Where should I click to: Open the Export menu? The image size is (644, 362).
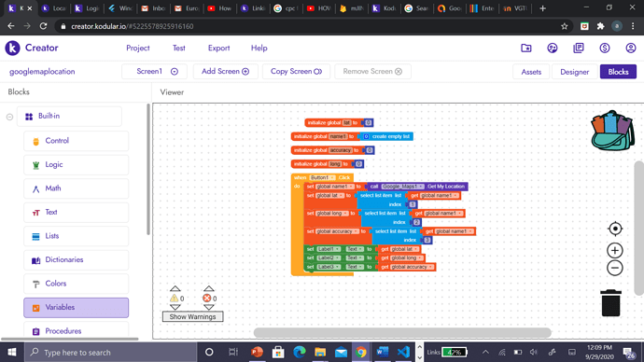(218, 48)
